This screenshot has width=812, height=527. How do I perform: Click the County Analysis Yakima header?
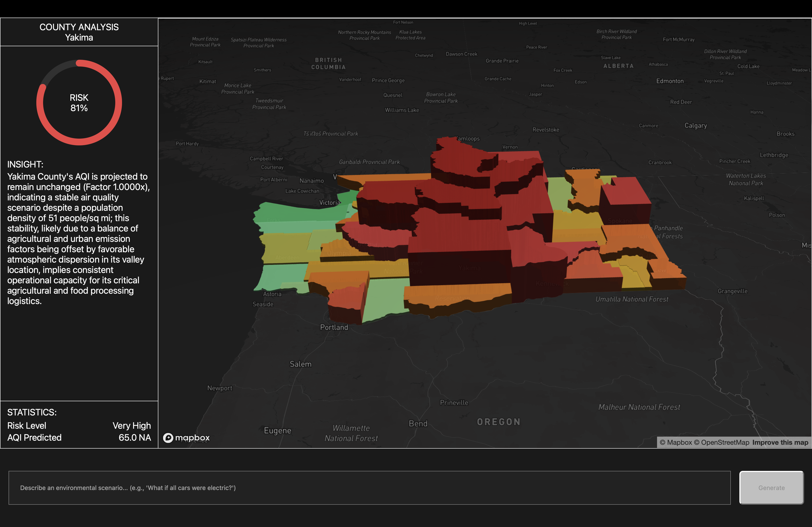(79, 32)
